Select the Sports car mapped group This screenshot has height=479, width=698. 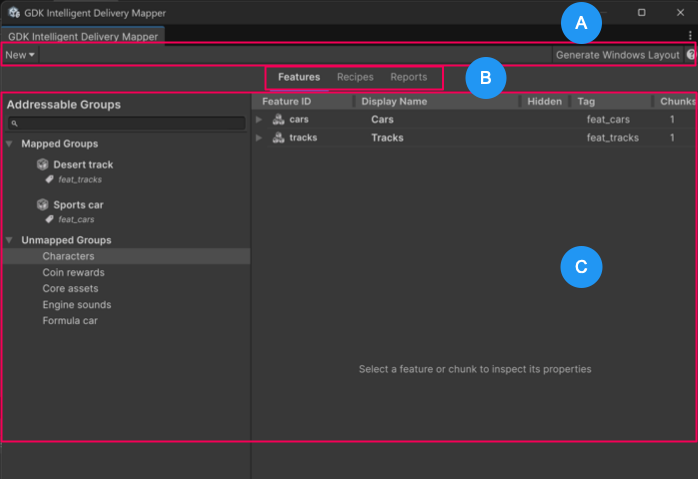click(x=78, y=205)
